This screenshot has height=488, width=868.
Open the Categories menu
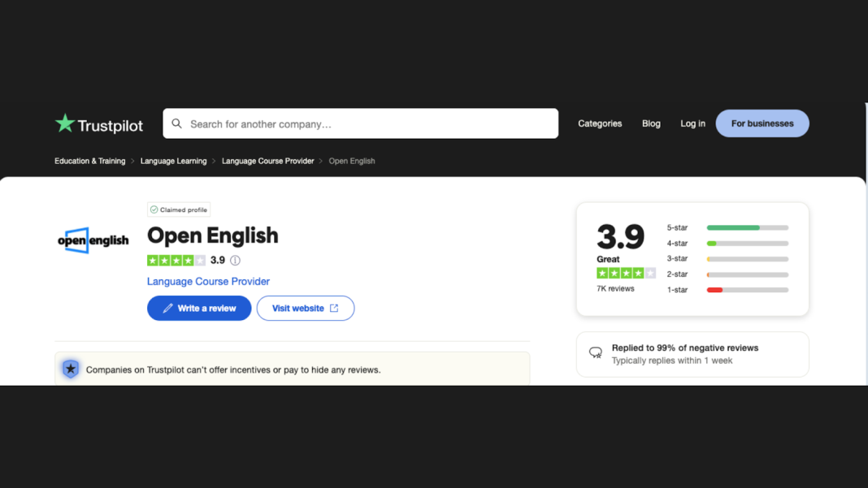pos(600,123)
